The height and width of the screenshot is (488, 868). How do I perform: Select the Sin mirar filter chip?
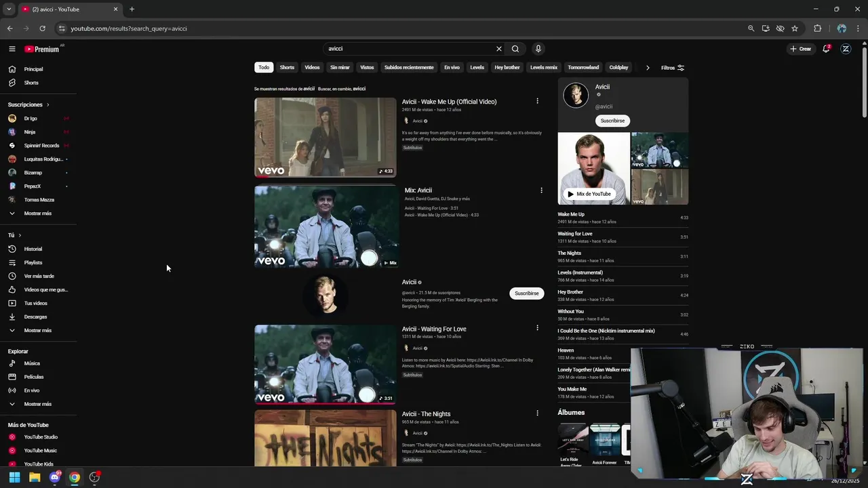[x=340, y=67]
